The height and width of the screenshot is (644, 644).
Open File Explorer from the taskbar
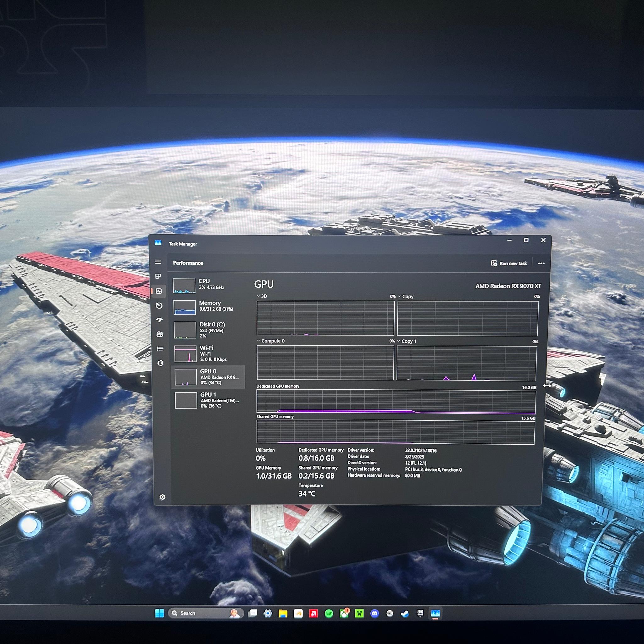[x=283, y=614]
